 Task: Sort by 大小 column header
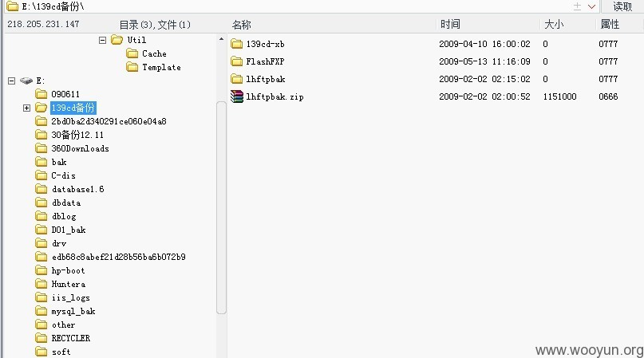pos(554,24)
